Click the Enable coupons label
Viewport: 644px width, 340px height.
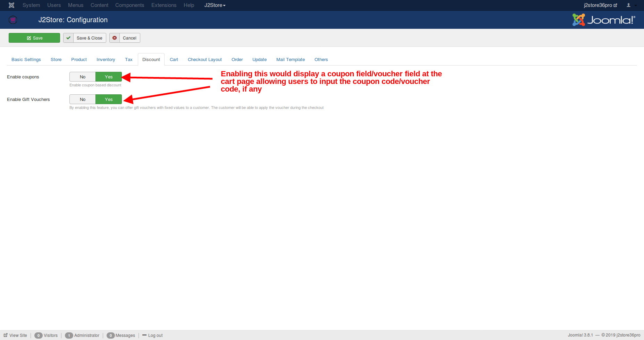[23, 77]
